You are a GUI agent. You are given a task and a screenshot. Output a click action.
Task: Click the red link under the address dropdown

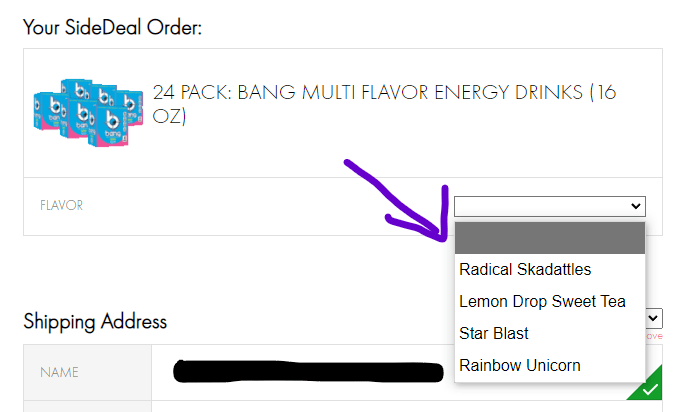pos(655,336)
